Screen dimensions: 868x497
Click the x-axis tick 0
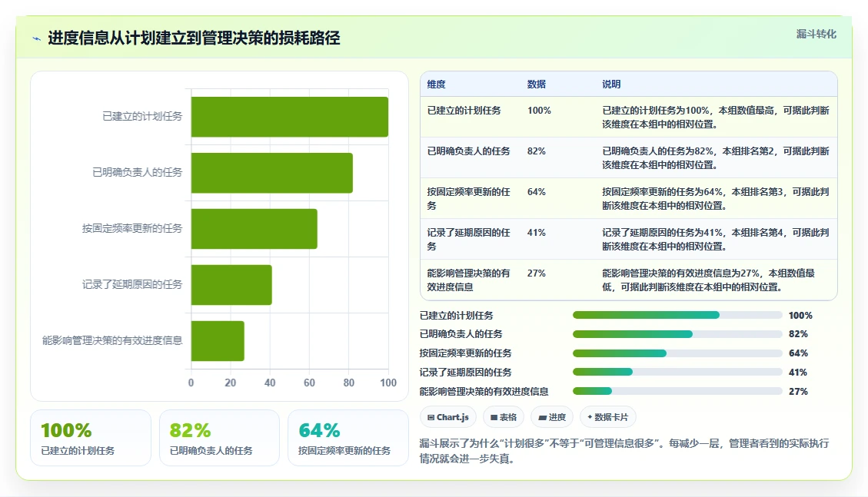coord(191,383)
